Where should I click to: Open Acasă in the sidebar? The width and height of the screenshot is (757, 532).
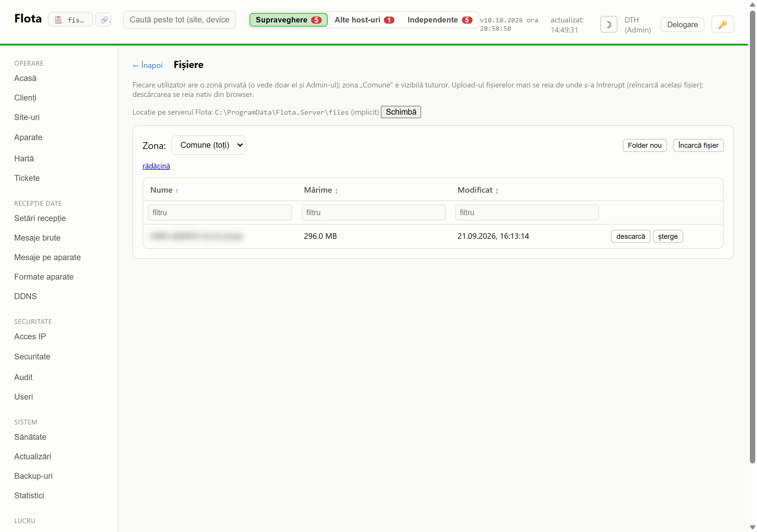pos(25,78)
